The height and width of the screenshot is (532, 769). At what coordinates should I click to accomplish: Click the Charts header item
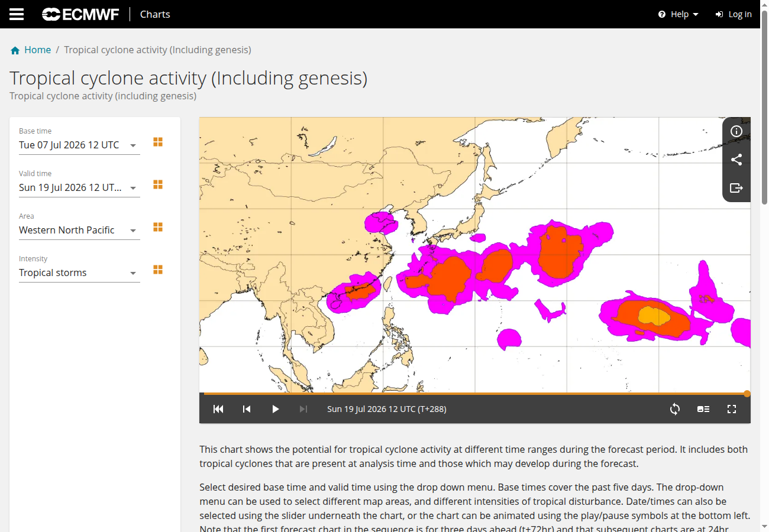click(155, 14)
